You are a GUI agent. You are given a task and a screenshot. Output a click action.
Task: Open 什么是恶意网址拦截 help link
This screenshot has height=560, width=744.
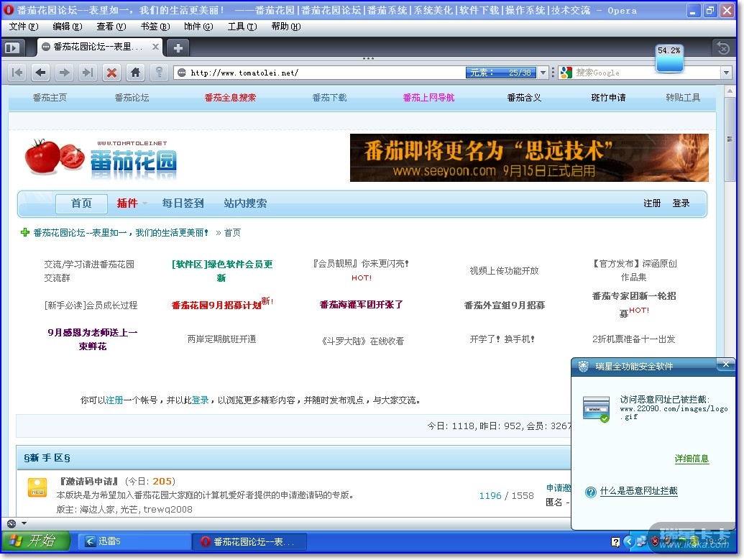pos(638,491)
